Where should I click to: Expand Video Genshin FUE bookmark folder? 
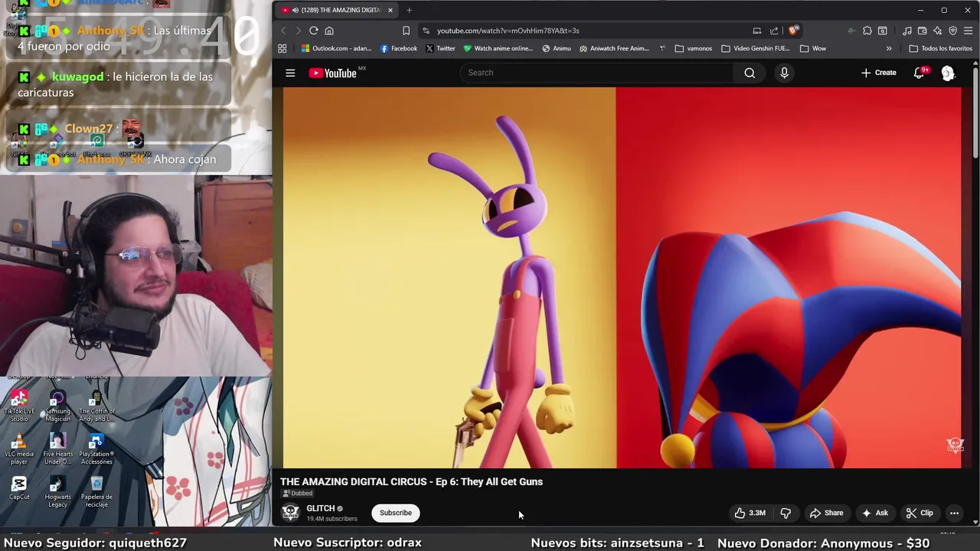[x=755, y=48]
